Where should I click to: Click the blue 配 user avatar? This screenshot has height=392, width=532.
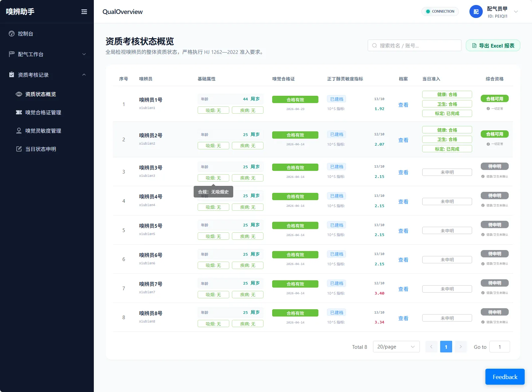(x=476, y=12)
